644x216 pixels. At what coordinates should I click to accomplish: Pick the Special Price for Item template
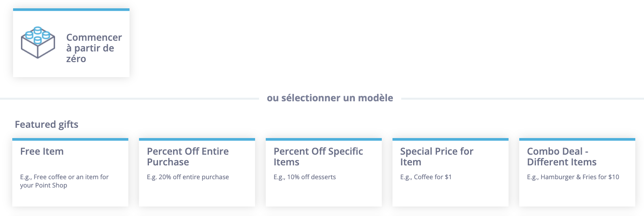436,157
